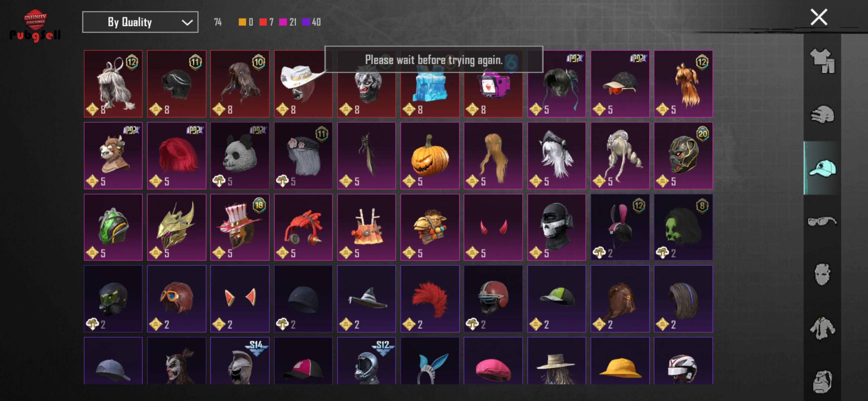Select the headgear cap category icon
This screenshot has width=868, height=401.
pos(822,168)
